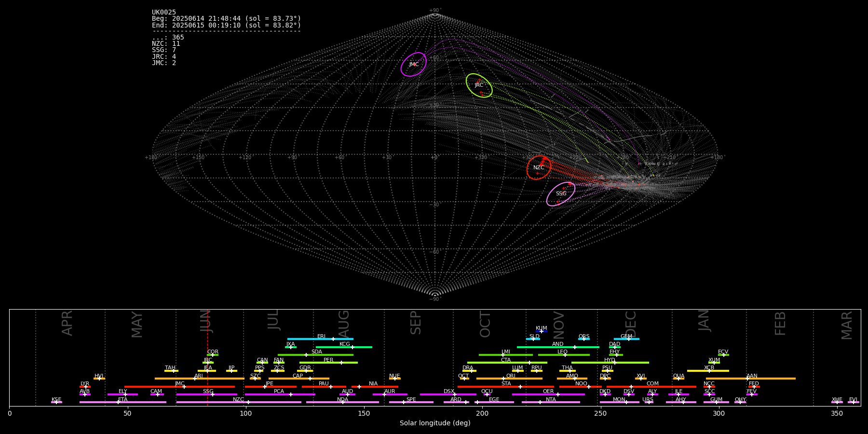Click the ERI shower bar in the timeline
This screenshot has height=434, width=868.
(320, 339)
